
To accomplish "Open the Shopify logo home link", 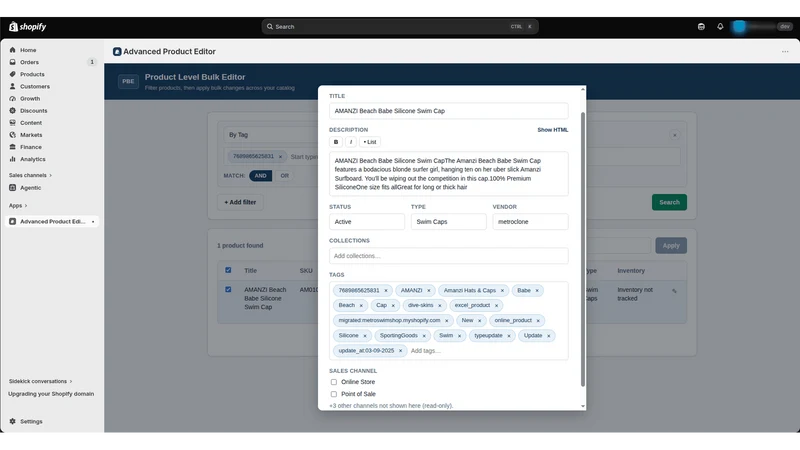I will click(28, 27).
